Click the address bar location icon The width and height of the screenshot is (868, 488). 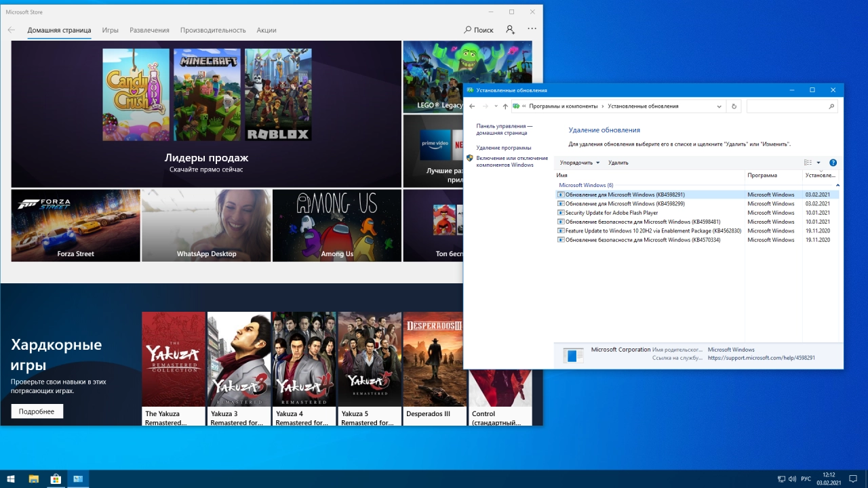tap(516, 106)
